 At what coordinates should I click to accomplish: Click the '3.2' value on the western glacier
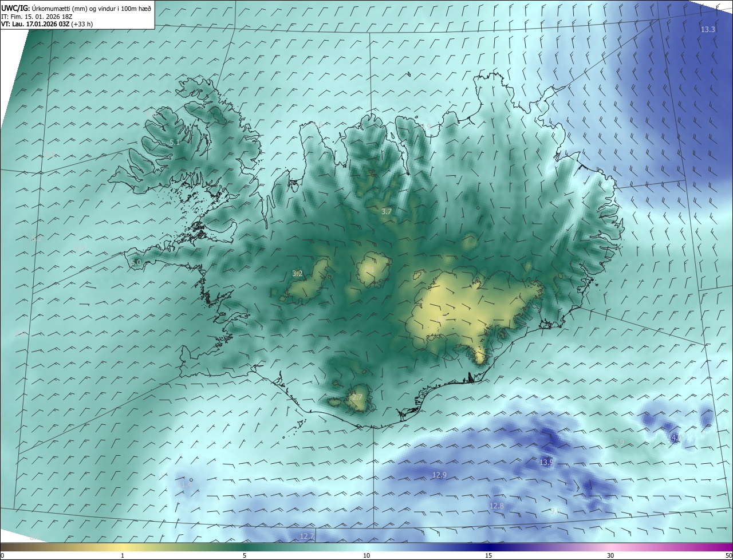click(297, 273)
